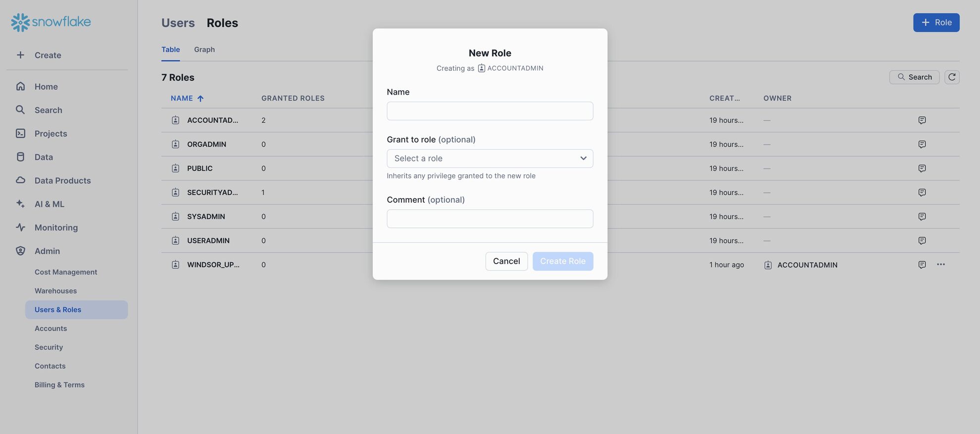Click the Create Role button
This screenshot has width=980, height=434.
click(563, 261)
